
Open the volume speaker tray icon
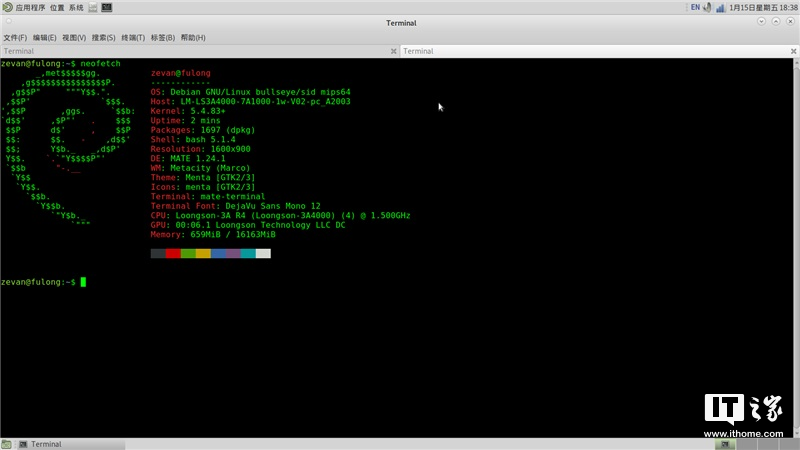point(707,8)
